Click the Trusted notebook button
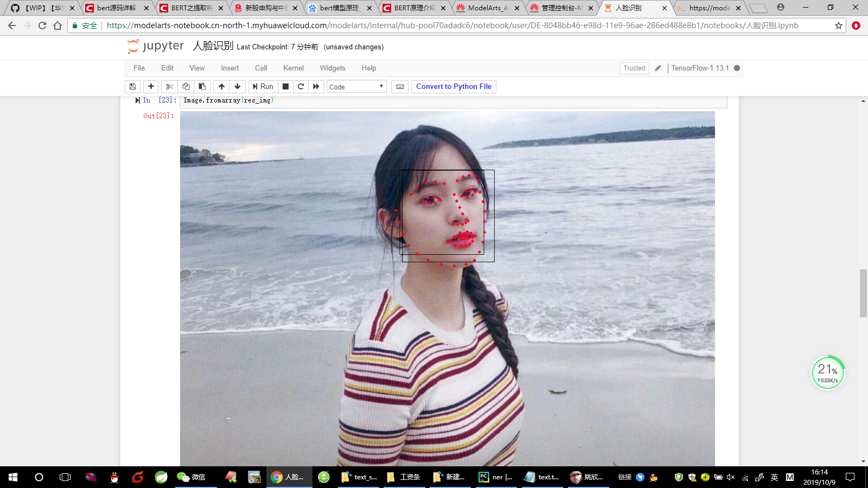The image size is (868, 488). 634,68
